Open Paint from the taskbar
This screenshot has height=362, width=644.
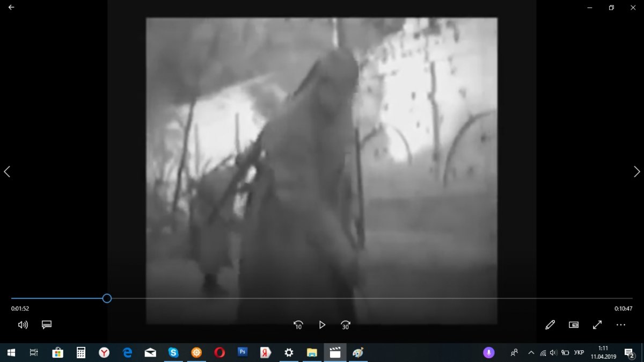[x=358, y=353]
